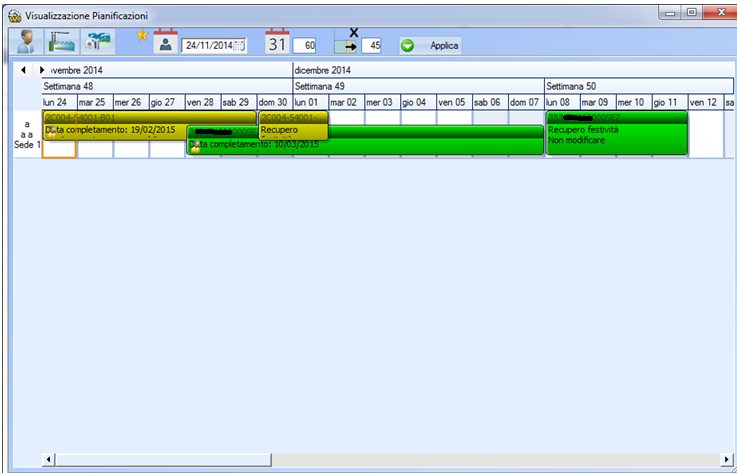
Task: Click the horizontal scrollbar thumb
Action: click(163, 459)
